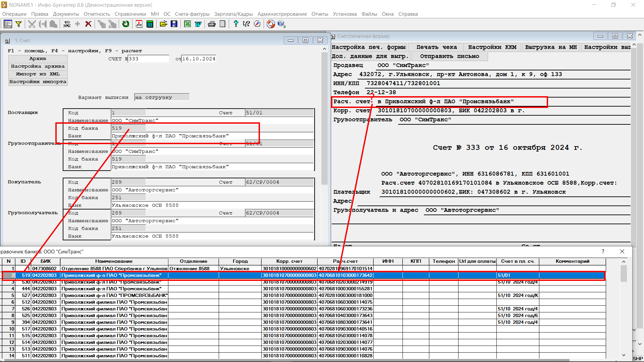Click the compass icon in toolbar

tap(257, 24)
